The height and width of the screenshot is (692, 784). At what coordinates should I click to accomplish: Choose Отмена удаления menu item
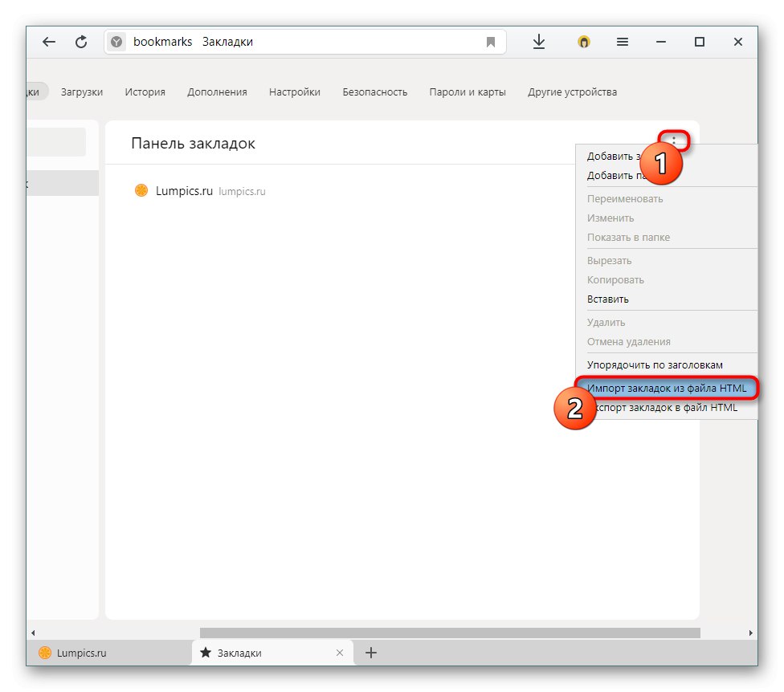point(629,342)
